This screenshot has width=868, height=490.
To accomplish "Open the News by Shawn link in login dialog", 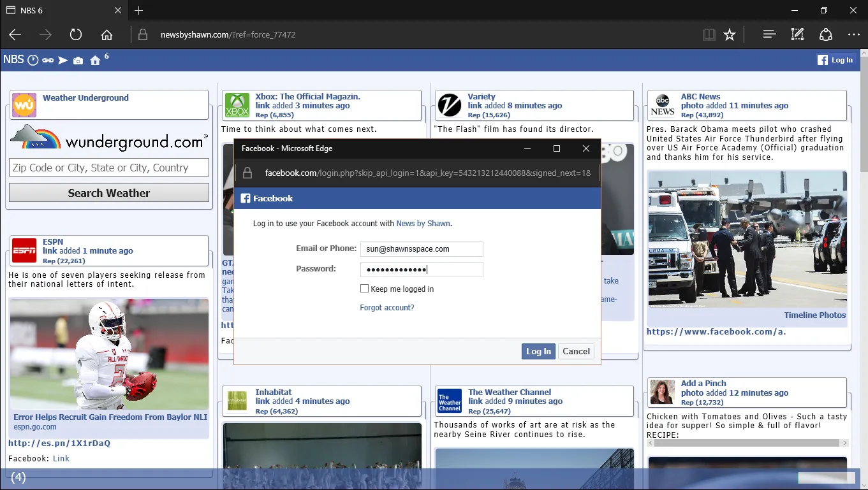I will [x=423, y=224].
